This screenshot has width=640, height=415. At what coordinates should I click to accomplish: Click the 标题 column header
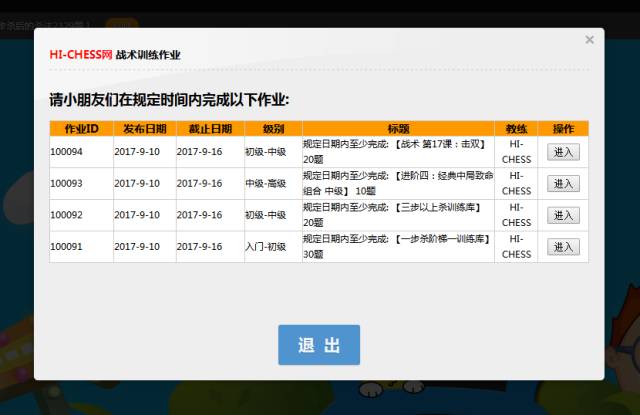pyautogui.click(x=397, y=128)
